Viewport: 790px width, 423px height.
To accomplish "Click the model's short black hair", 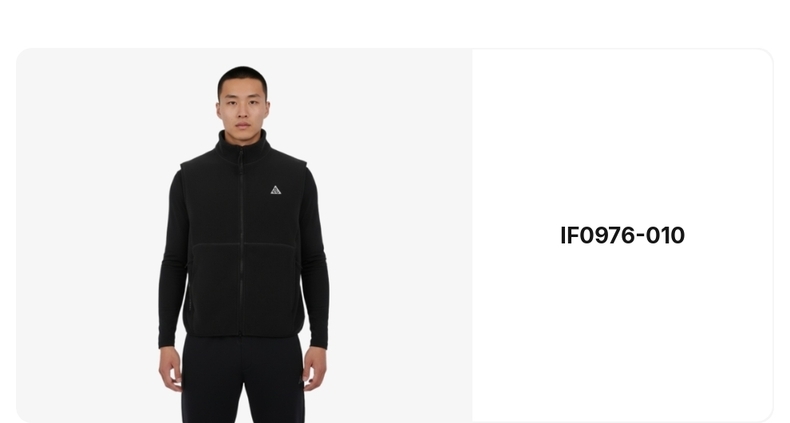I will 243,78.
